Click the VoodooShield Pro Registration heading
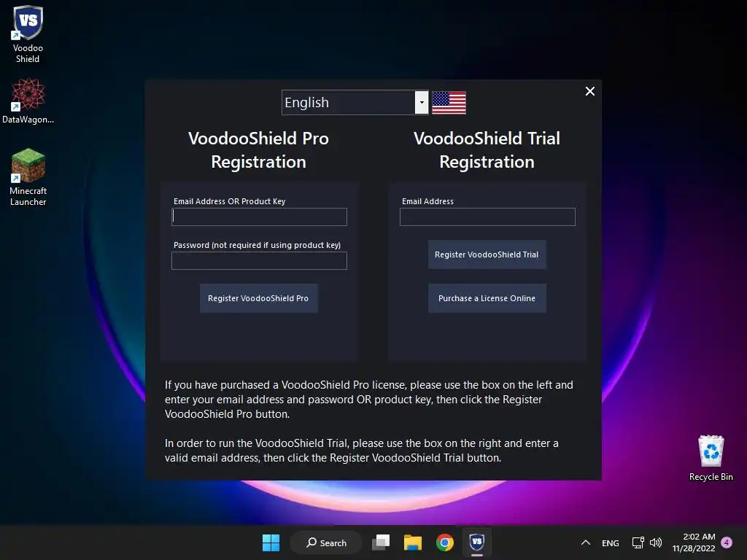The width and height of the screenshot is (747, 560). pos(259,150)
